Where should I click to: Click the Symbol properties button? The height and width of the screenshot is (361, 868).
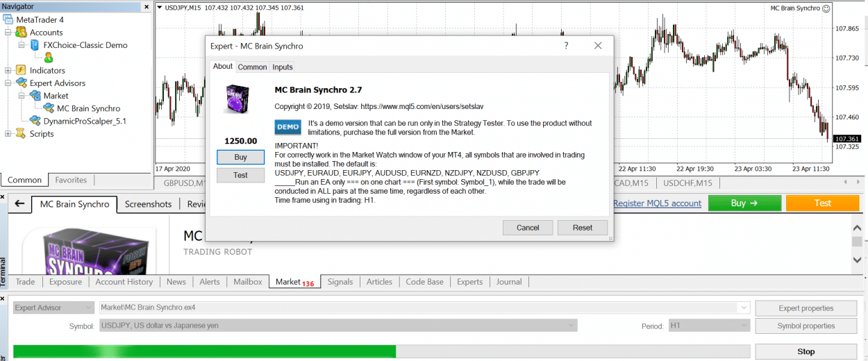click(806, 326)
